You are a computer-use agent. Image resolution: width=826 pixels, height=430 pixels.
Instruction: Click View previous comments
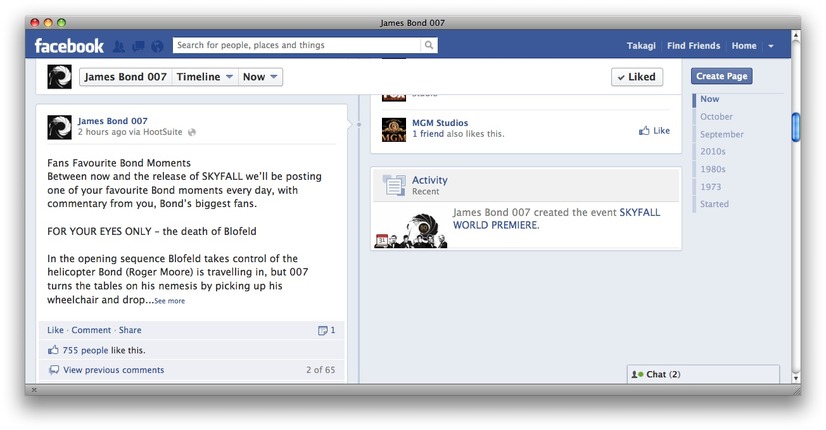click(x=114, y=370)
